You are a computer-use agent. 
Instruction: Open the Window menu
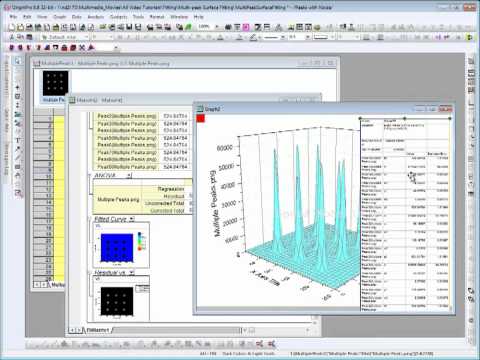pyautogui.click(x=179, y=17)
